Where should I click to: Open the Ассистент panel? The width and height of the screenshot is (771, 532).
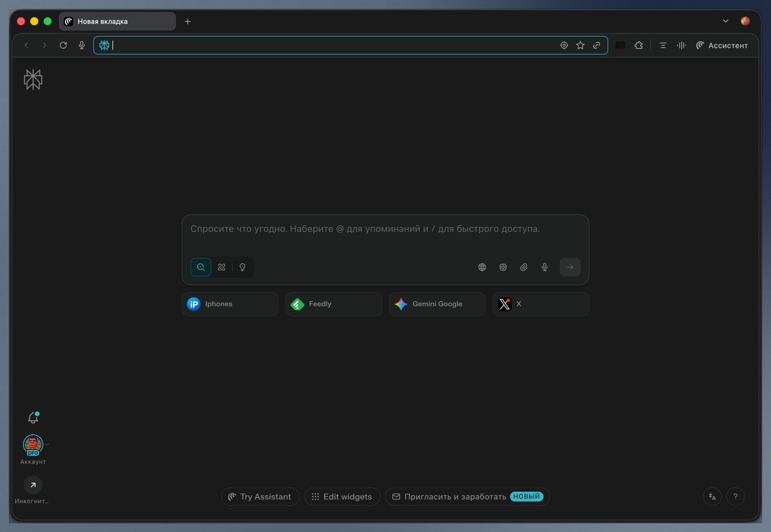[722, 45]
